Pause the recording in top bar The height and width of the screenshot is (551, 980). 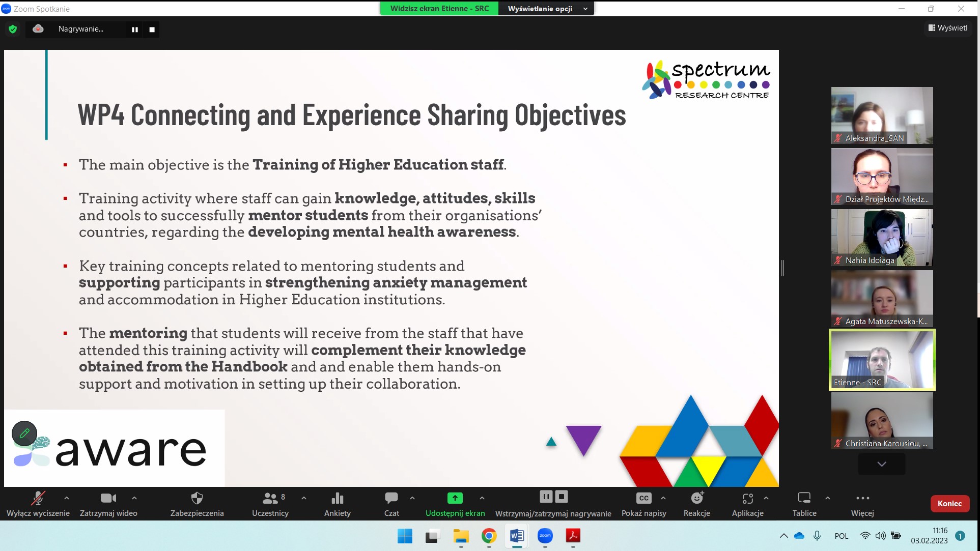point(135,30)
